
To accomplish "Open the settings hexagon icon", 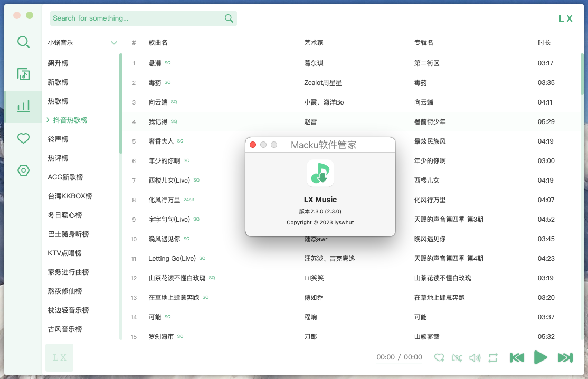I will coord(23,170).
